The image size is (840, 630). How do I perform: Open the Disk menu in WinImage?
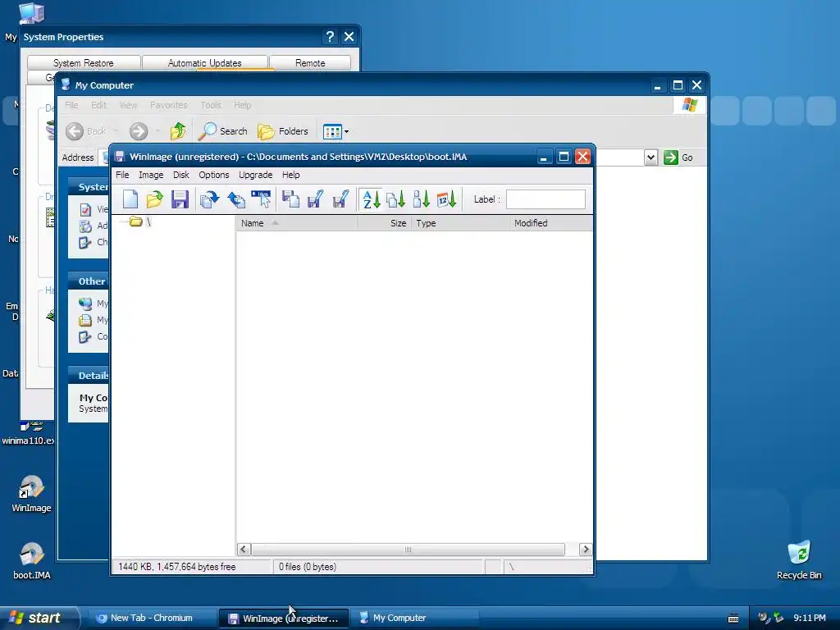click(181, 175)
